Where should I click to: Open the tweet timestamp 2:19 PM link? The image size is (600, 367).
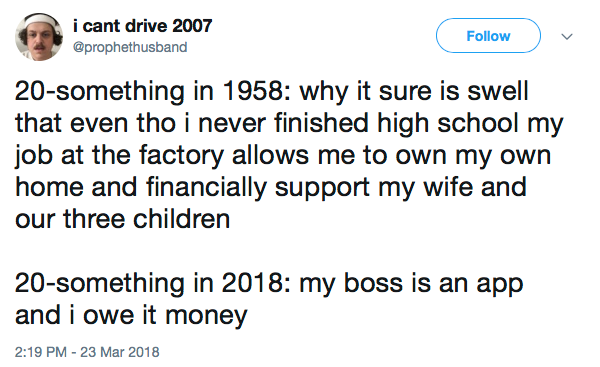pyautogui.click(x=41, y=352)
